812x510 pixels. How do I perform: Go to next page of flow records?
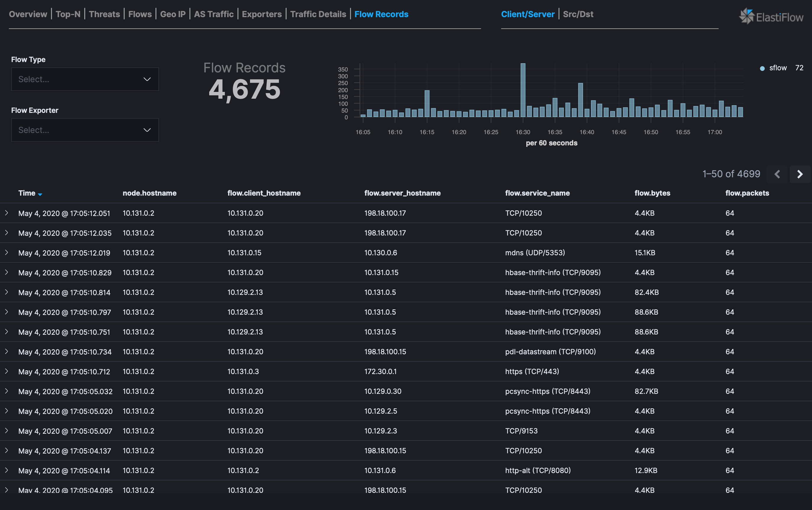pyautogui.click(x=800, y=174)
